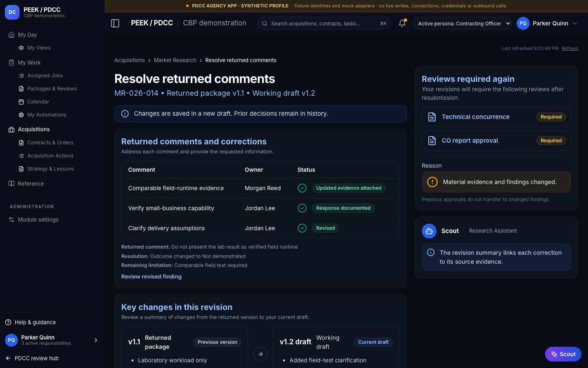Open the Technical concurrence review card
This screenshot has height=368, width=588.
click(x=497, y=117)
